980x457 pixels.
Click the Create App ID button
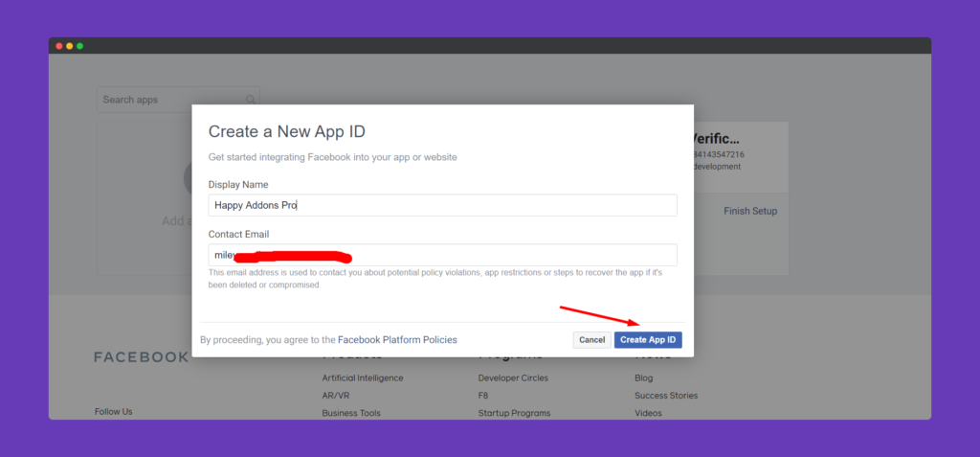pyautogui.click(x=648, y=340)
